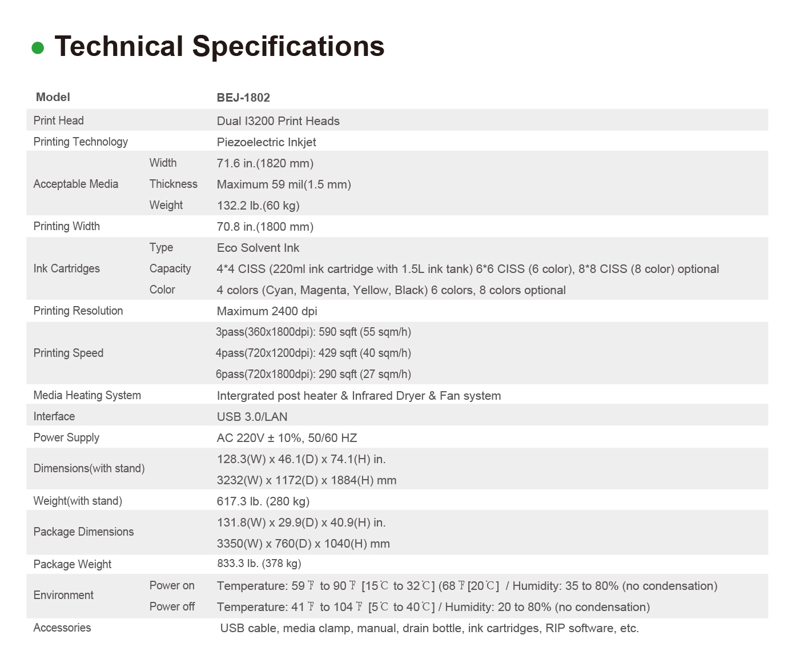Click the Media Heating System label

(87, 395)
